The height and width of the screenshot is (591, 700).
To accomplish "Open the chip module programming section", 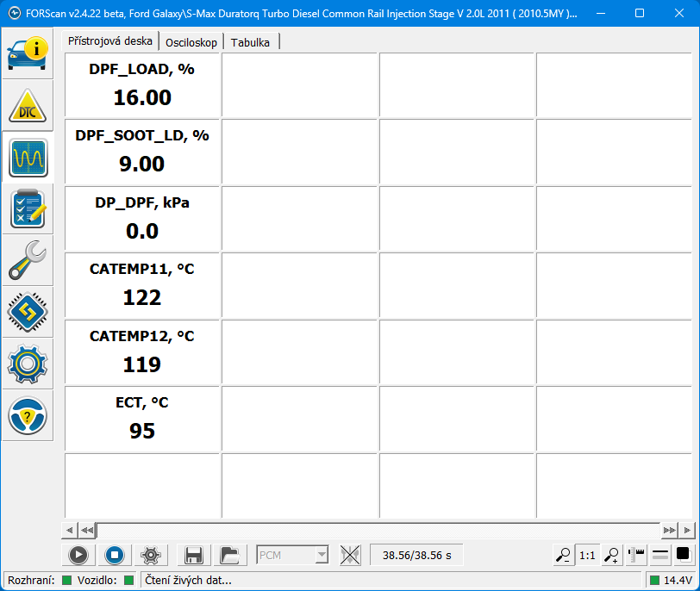I will pos(28,312).
